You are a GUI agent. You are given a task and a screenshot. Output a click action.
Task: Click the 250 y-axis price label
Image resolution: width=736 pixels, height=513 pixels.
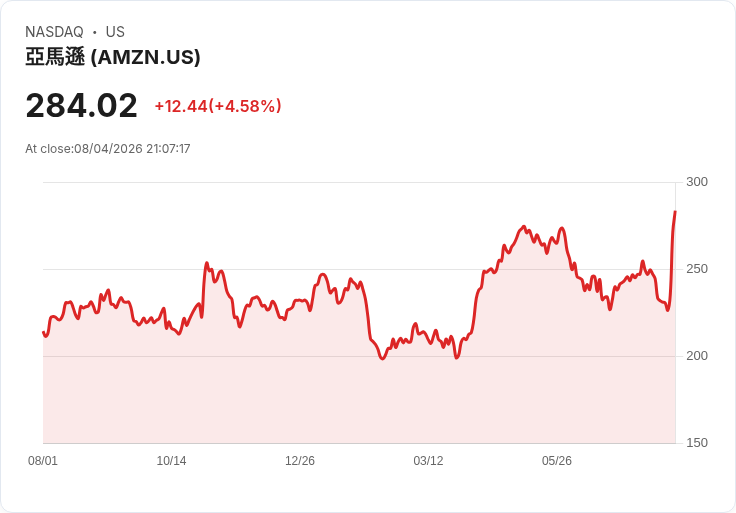697,269
